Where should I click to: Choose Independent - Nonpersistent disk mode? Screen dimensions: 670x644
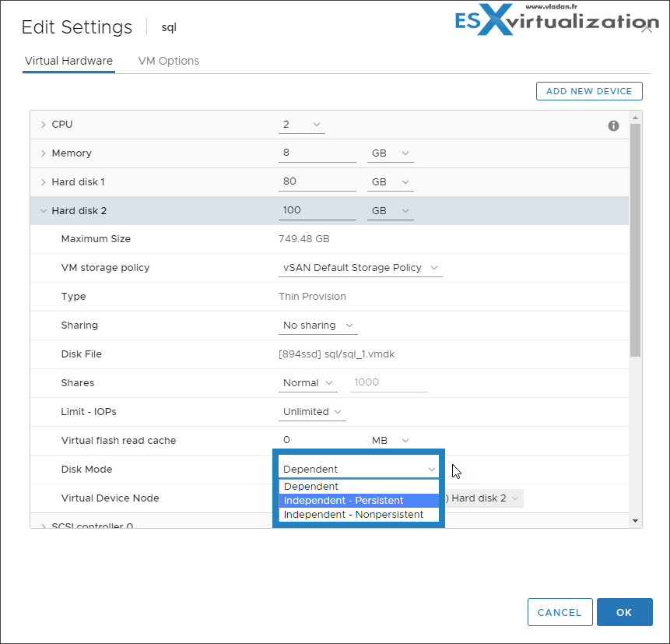click(359, 515)
